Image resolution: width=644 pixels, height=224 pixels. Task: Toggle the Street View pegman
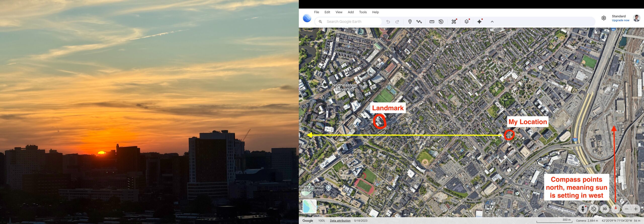pos(583,209)
